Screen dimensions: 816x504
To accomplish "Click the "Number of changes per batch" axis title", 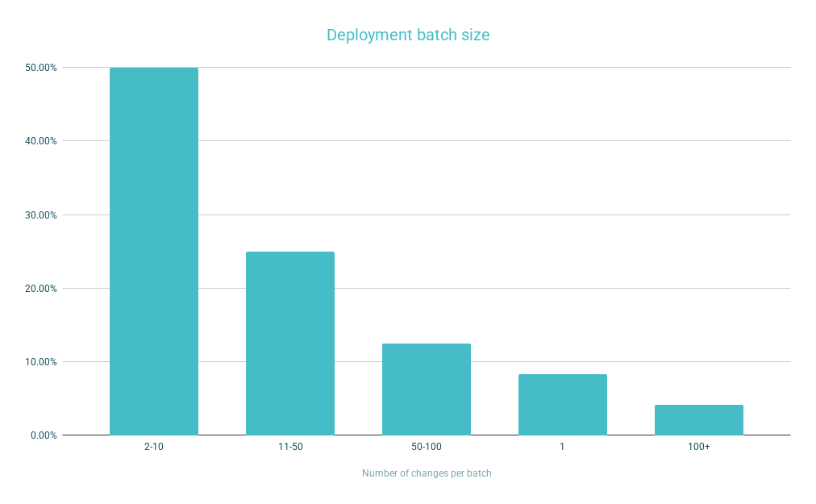I will click(x=427, y=473).
